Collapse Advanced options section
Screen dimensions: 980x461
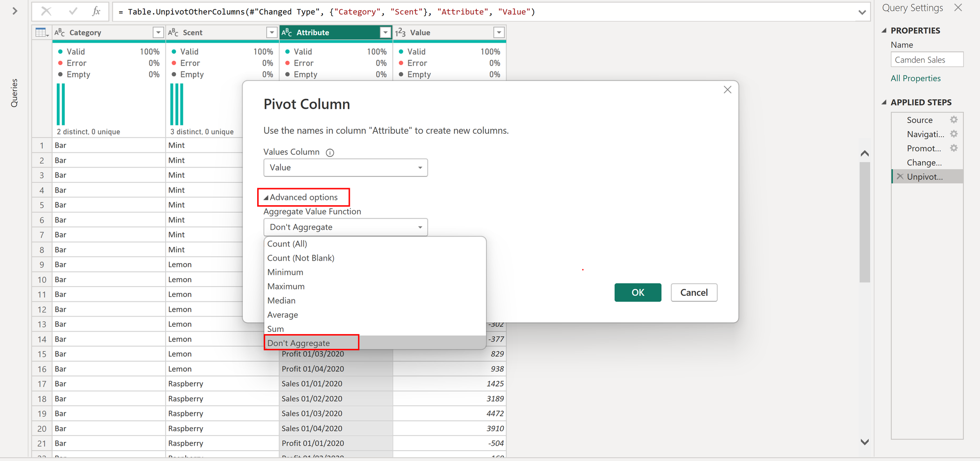pos(301,197)
